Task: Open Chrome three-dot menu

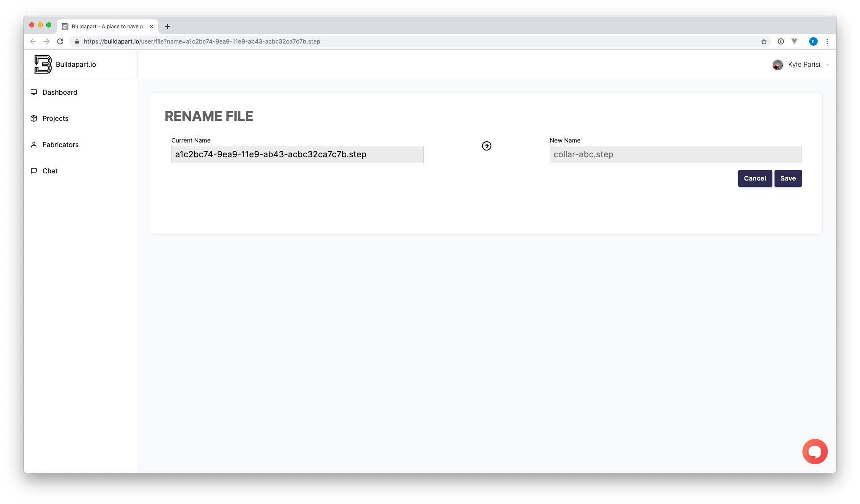Action: [x=827, y=41]
